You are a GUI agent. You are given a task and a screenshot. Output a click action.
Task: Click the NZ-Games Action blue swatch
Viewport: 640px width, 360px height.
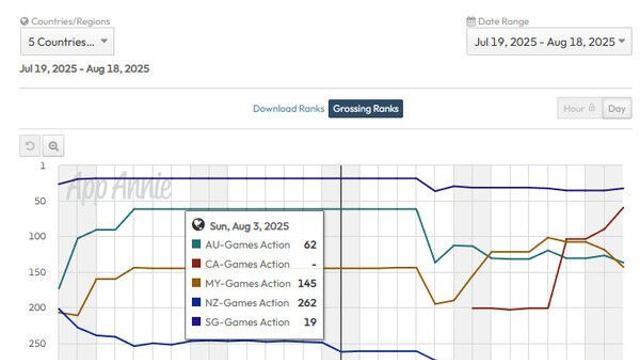click(x=196, y=302)
